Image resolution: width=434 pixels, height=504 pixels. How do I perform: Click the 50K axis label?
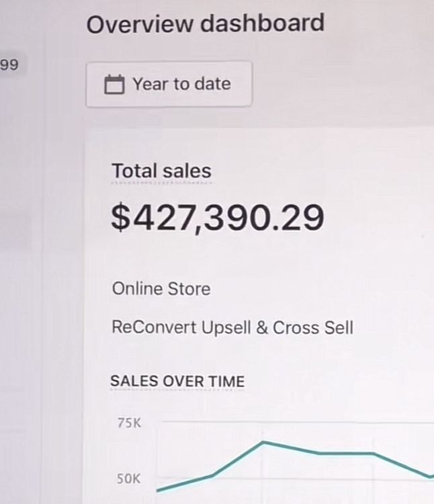pyautogui.click(x=129, y=479)
